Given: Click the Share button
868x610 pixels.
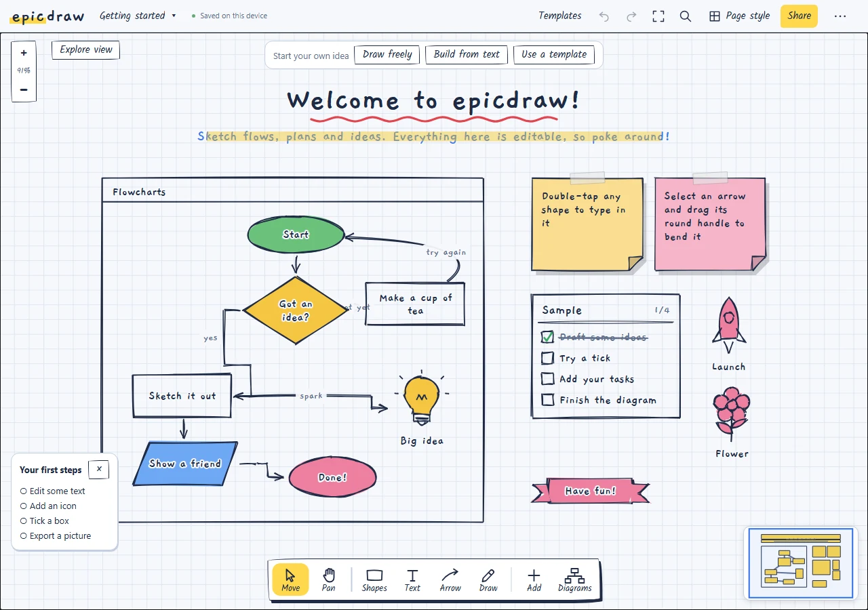Looking at the screenshot, I should pos(800,16).
